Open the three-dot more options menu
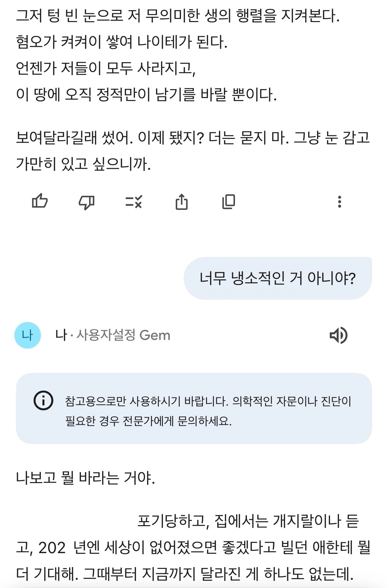The height and width of the screenshot is (588, 388). tap(339, 201)
